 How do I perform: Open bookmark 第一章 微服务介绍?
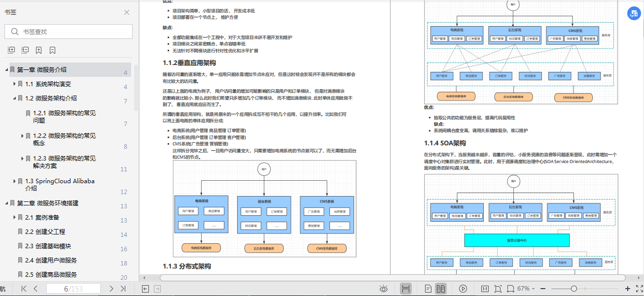(42, 69)
